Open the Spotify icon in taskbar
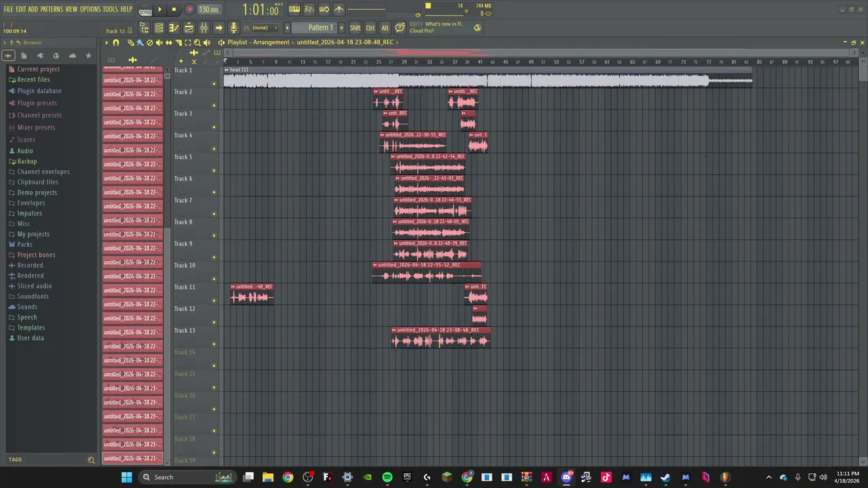This screenshot has height=488, width=868. click(x=387, y=477)
